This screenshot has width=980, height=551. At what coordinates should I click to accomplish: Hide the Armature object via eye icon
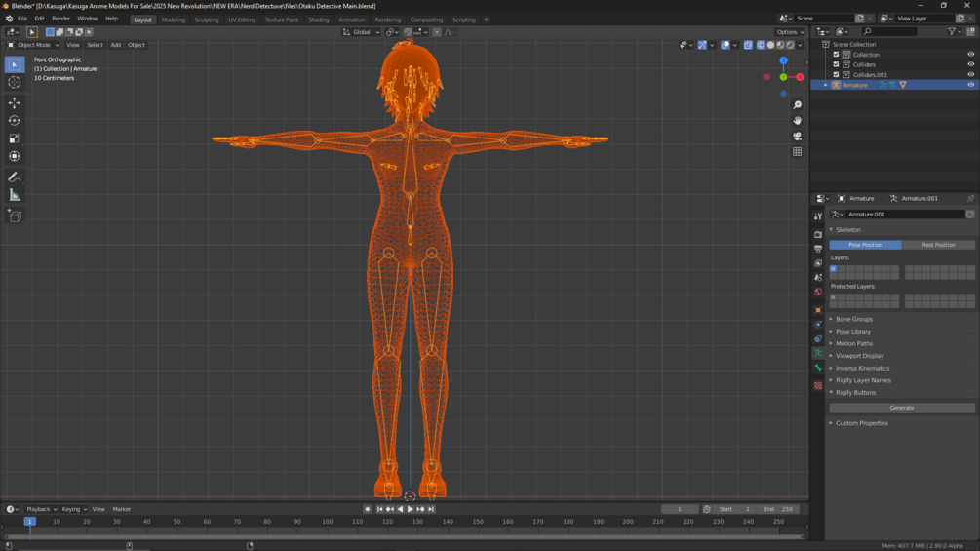[970, 85]
